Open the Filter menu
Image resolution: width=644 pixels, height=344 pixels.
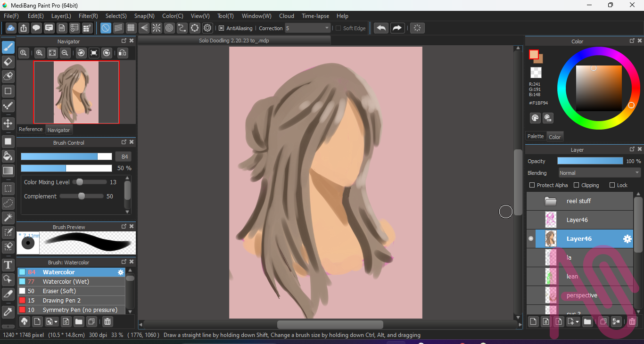coord(88,16)
